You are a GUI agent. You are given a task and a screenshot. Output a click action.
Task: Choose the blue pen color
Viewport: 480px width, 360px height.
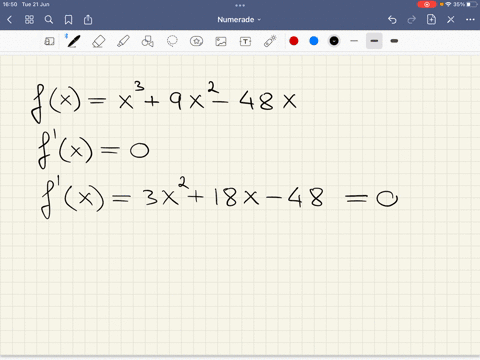314,41
